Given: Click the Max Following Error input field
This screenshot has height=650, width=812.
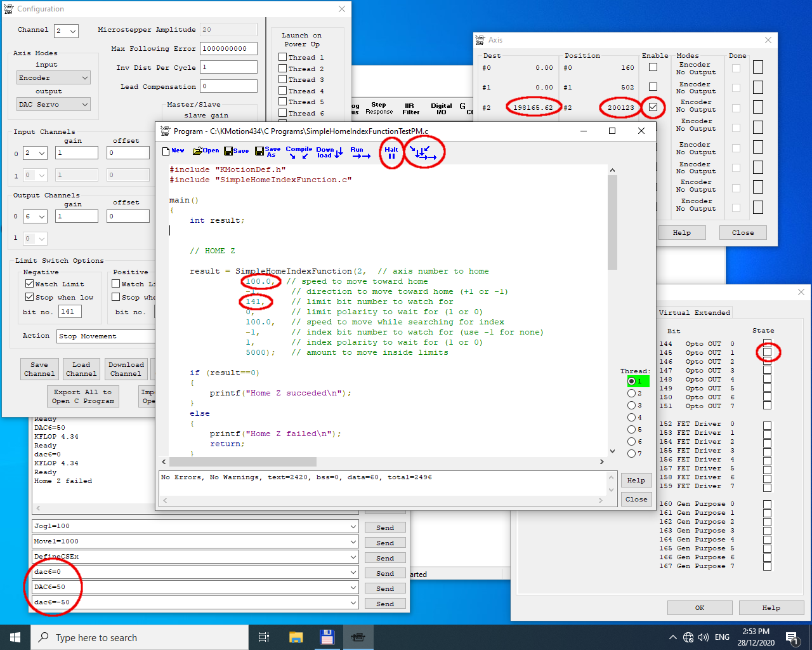Looking at the screenshot, I should pos(228,48).
